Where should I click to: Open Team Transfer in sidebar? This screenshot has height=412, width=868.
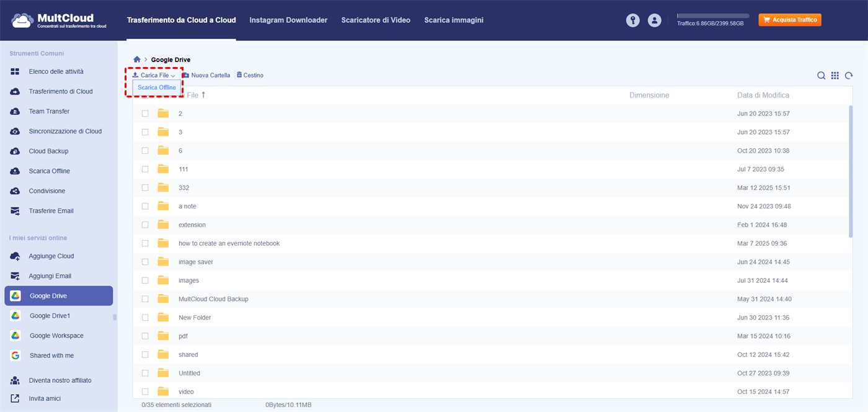point(49,111)
